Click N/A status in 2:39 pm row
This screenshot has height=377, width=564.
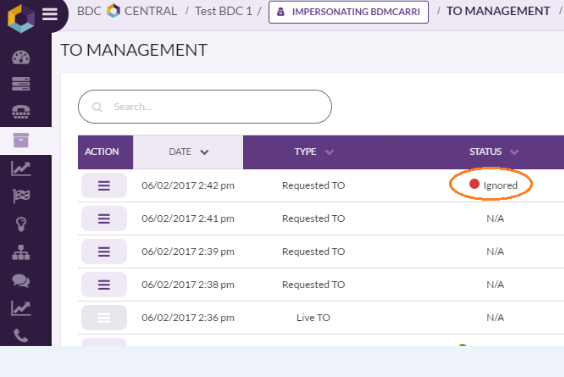495,251
